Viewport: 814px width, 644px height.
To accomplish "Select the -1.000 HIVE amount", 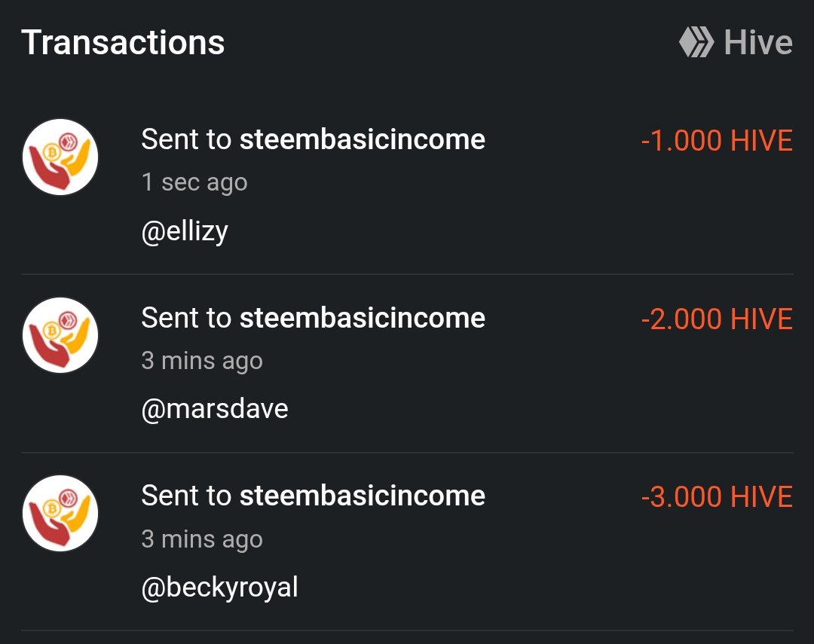I will 717,141.
